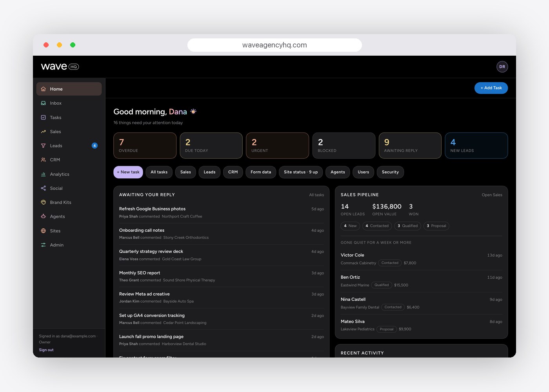Open Set up GA4 conversion tracking task
549x392 pixels.
click(x=222, y=319)
